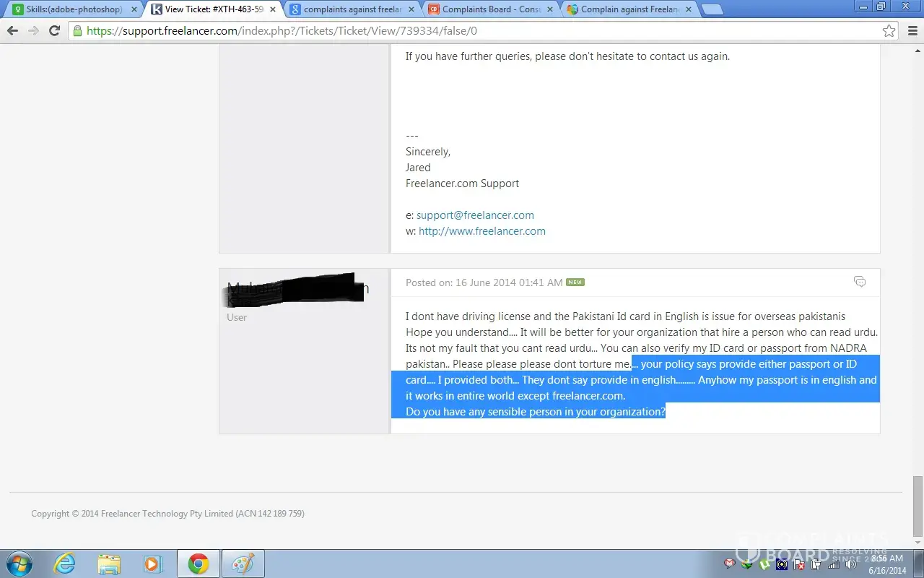
Task: Check the power status tray icon
Action: pyautogui.click(x=816, y=564)
